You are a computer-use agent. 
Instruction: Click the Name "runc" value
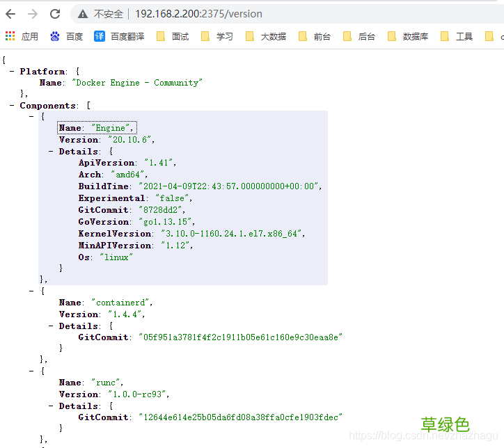pos(106,383)
